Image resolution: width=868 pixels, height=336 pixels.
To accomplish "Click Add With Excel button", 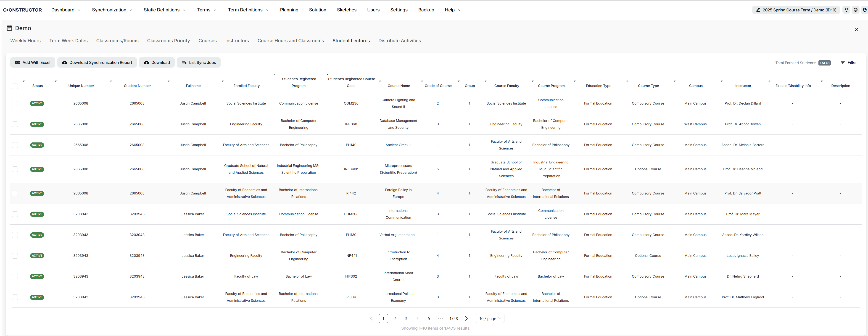I will pos(33,63).
